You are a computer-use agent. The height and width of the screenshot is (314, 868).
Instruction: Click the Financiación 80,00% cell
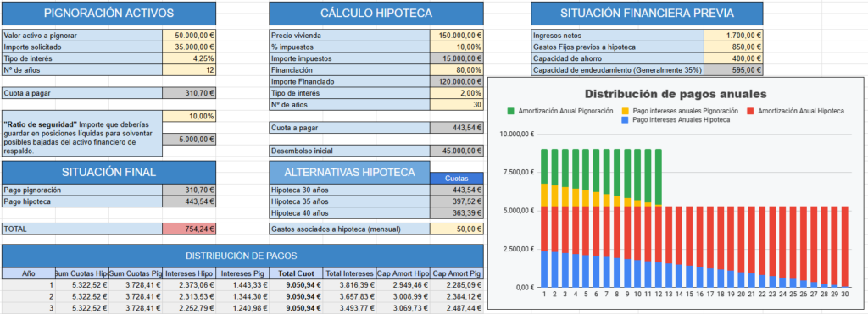pyautogui.click(x=457, y=70)
